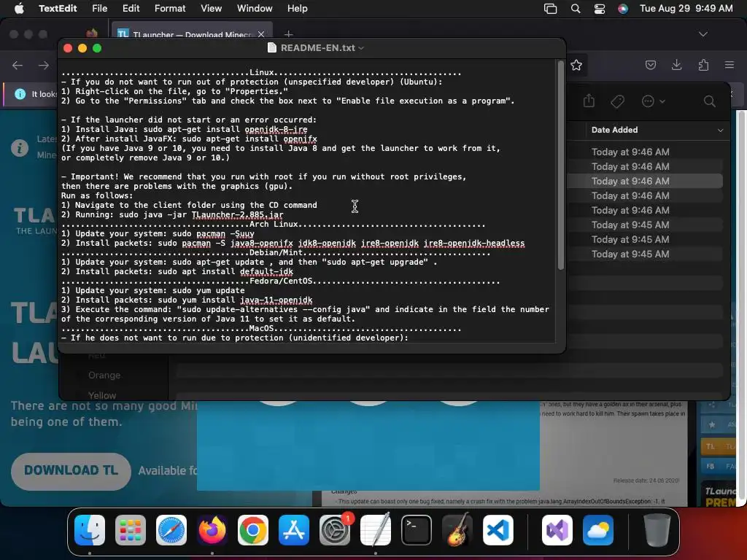Screen dimensions: 747x560
Task: Open a new Firefox tab
Action: [x=288, y=34]
